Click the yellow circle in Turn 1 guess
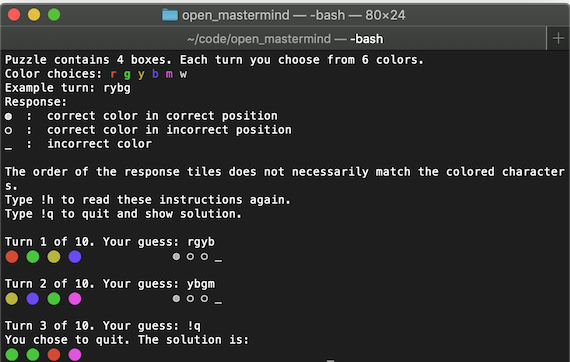This screenshot has width=570, height=362. (x=54, y=257)
